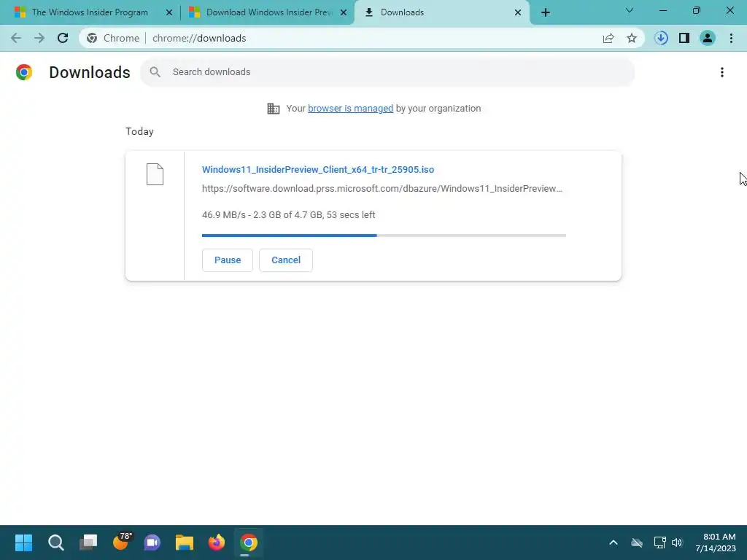Image resolution: width=747 pixels, height=560 pixels.
Task: Open the clock showing 8:01 AM
Action: click(x=716, y=542)
